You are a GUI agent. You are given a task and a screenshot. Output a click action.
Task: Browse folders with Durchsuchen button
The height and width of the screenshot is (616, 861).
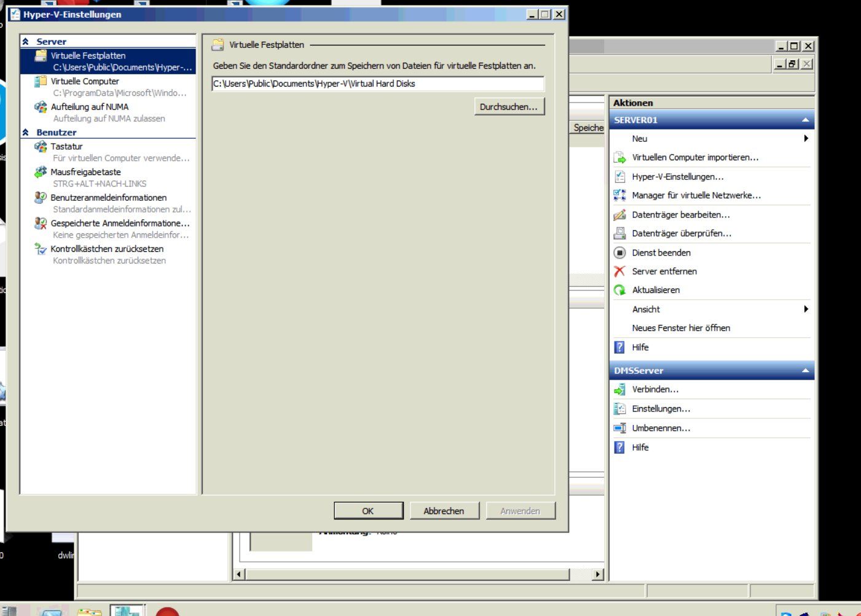click(x=509, y=107)
